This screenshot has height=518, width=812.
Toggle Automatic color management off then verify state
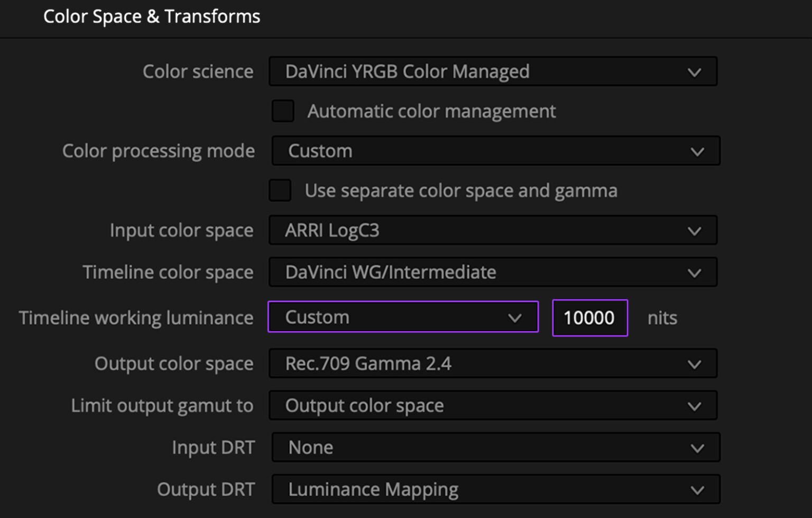click(283, 111)
